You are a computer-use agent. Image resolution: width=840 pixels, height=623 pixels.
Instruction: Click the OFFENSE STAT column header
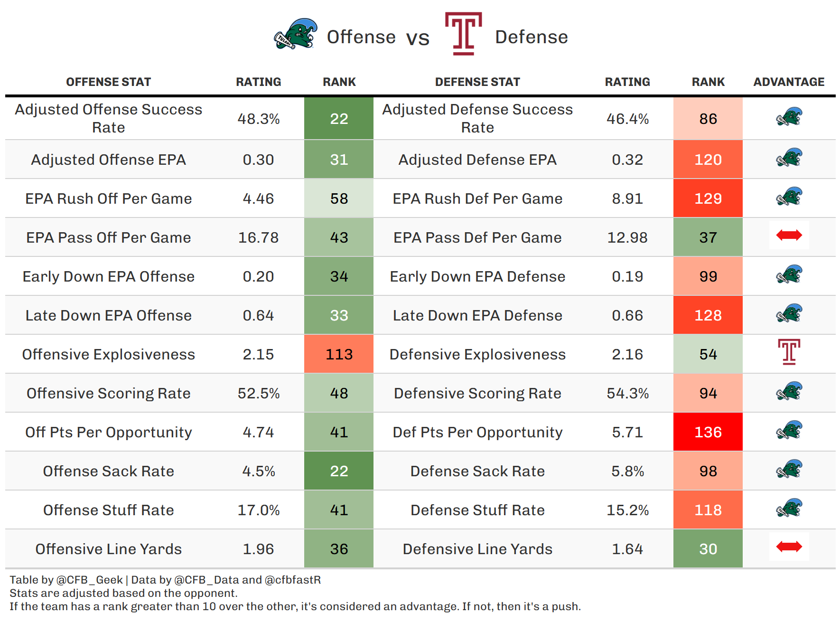click(x=108, y=82)
